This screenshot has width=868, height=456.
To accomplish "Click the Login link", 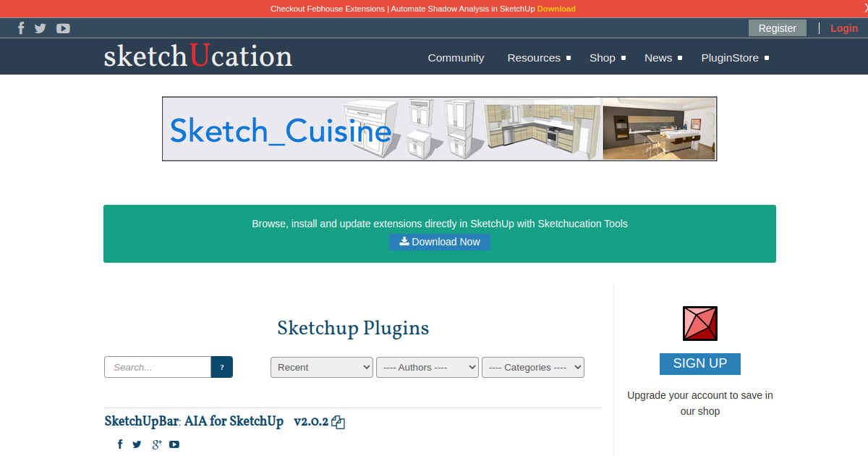I will click(x=844, y=28).
